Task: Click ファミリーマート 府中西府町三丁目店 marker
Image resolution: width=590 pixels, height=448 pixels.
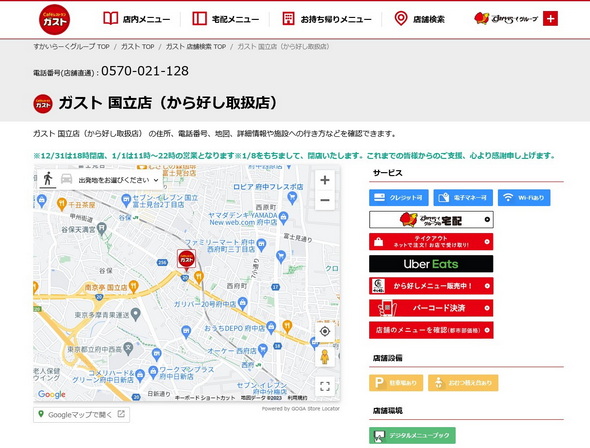Action: (262, 245)
